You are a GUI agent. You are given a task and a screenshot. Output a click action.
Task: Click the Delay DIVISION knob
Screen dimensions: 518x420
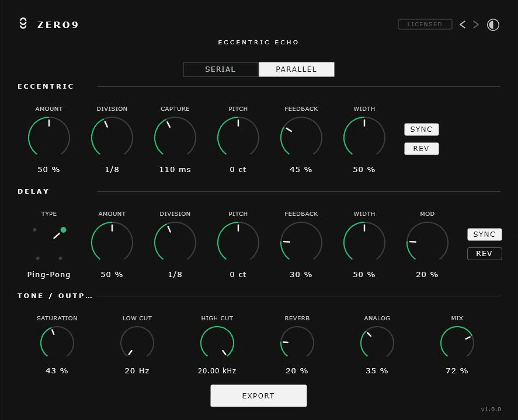click(x=175, y=242)
